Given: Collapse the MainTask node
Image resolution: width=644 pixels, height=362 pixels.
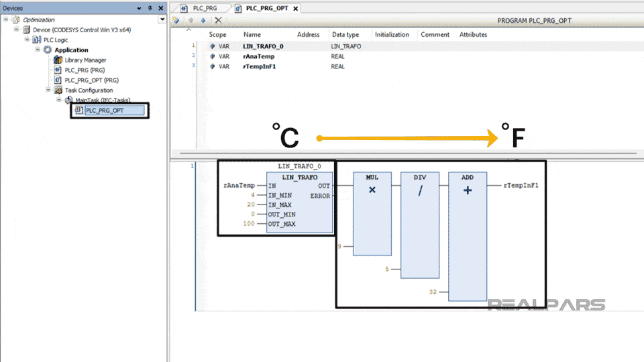Looking at the screenshot, I should [x=59, y=100].
